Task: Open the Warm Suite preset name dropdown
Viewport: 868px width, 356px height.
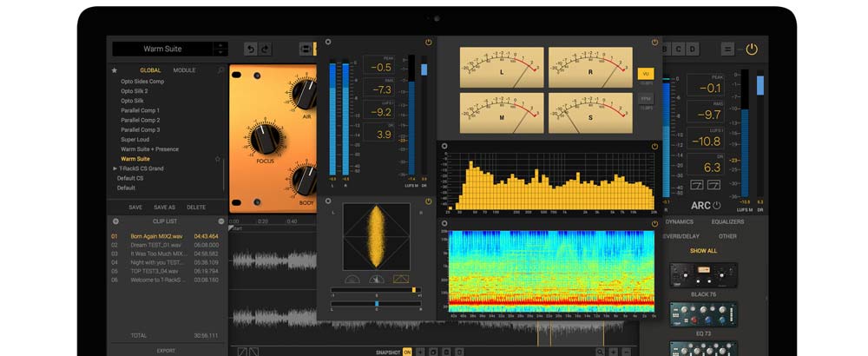Action: pos(163,49)
